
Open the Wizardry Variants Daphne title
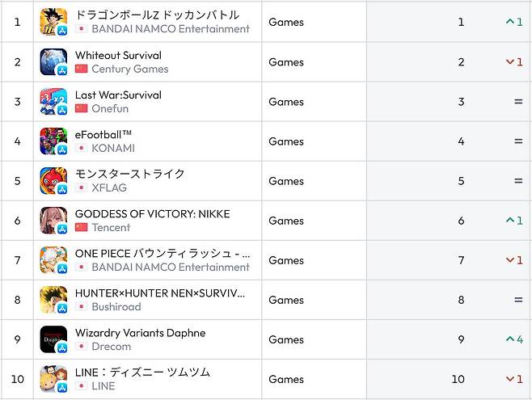141,333
